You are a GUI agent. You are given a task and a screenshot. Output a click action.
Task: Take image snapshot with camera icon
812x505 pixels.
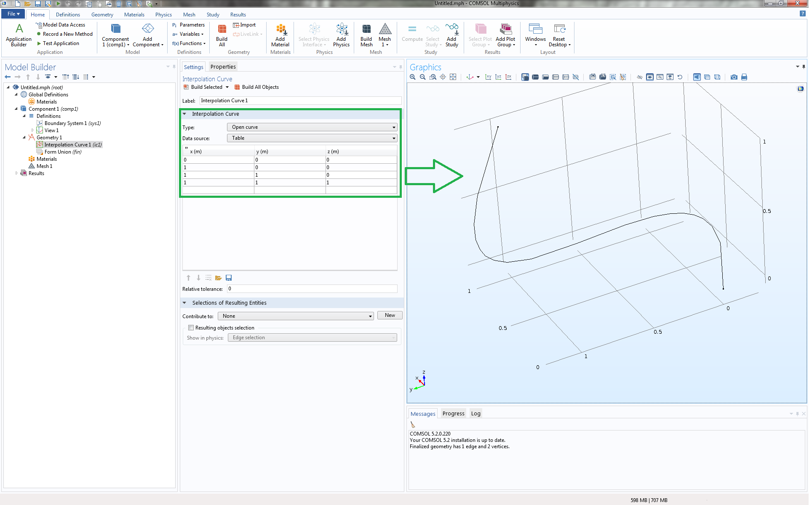(x=734, y=77)
